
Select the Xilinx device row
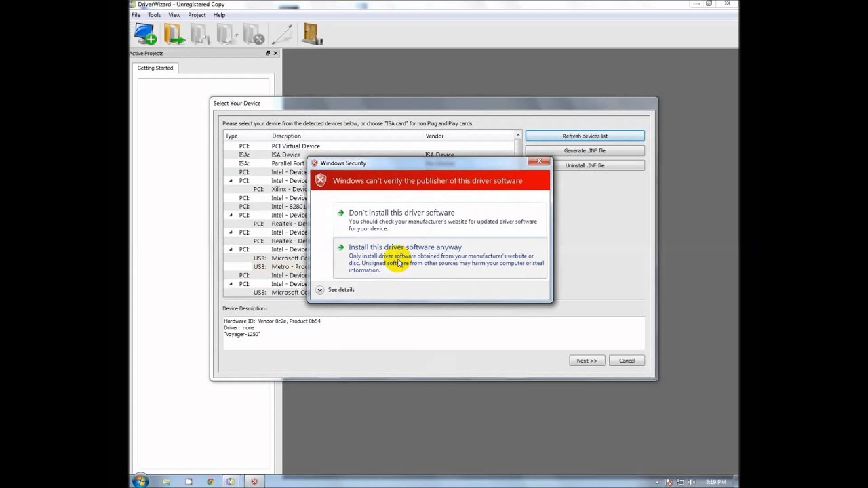point(266,189)
